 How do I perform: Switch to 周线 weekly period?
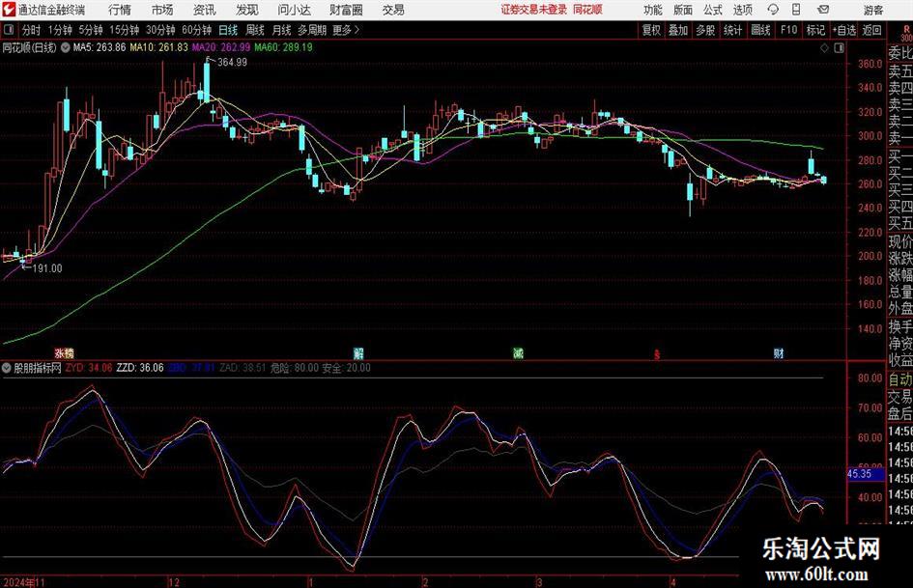(255, 30)
